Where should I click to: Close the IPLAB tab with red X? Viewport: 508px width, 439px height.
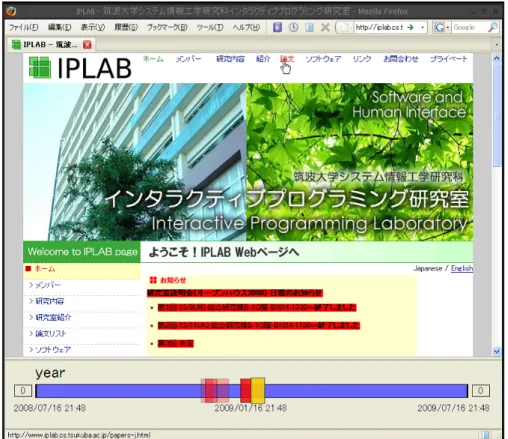[87, 44]
